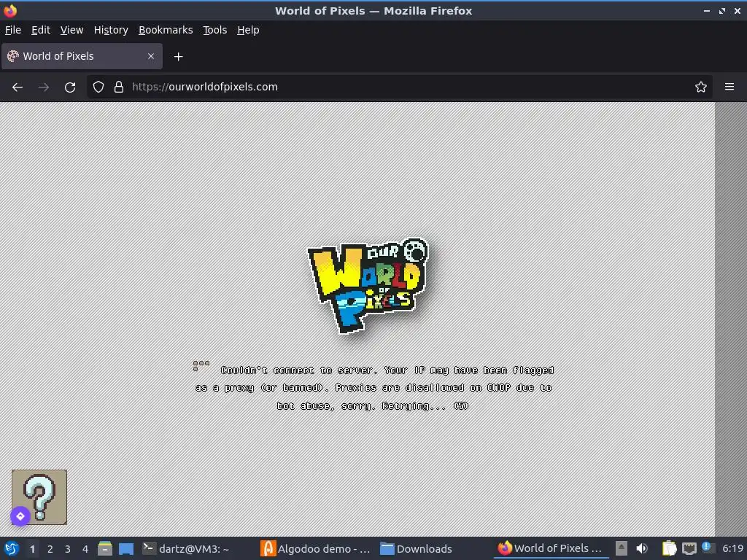
Task: Reload the current page
Action: tap(70, 87)
